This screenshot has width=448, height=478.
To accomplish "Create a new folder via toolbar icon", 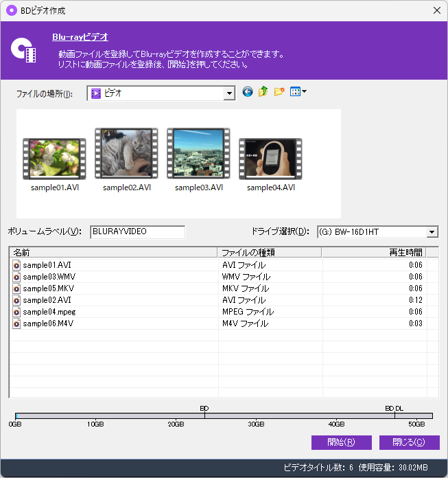I will pos(279,92).
